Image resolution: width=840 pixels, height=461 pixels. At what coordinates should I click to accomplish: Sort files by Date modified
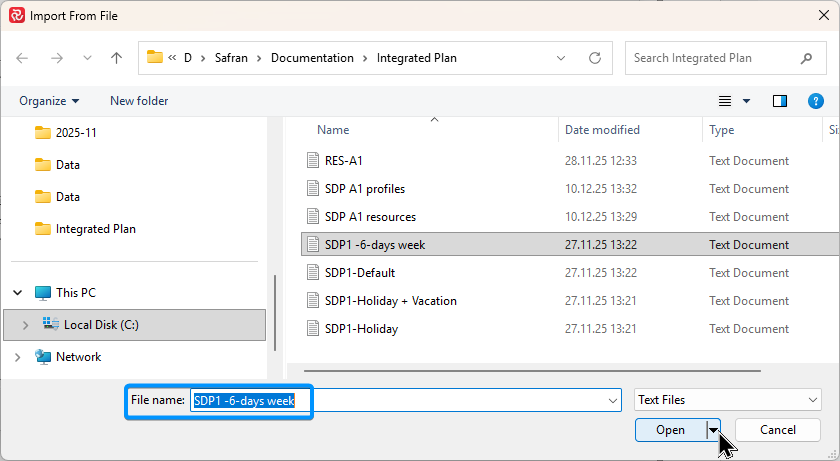(x=602, y=130)
